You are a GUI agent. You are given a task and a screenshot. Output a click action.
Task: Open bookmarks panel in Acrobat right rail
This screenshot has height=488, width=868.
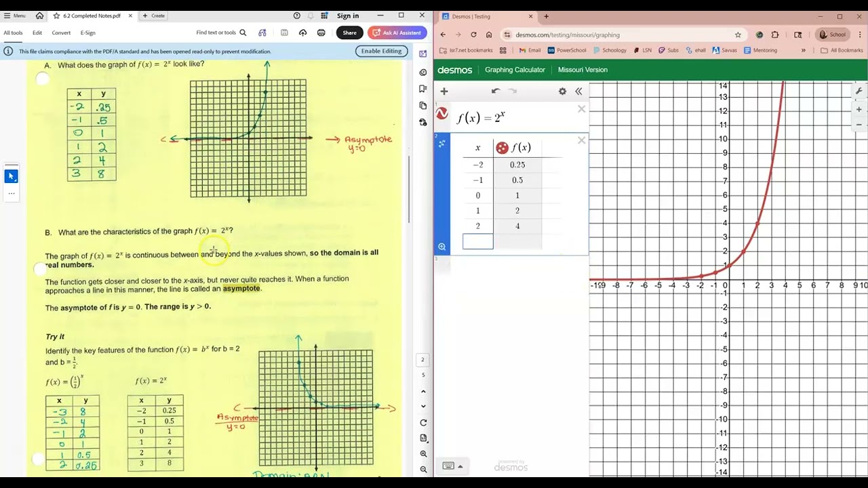[423, 89]
